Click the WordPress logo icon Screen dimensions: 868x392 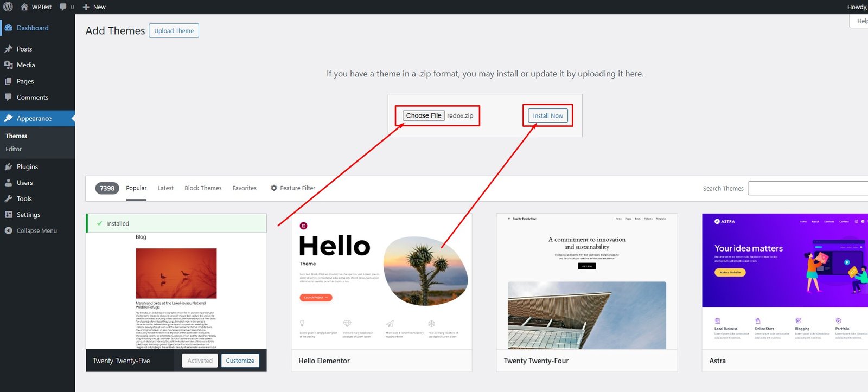click(x=8, y=7)
